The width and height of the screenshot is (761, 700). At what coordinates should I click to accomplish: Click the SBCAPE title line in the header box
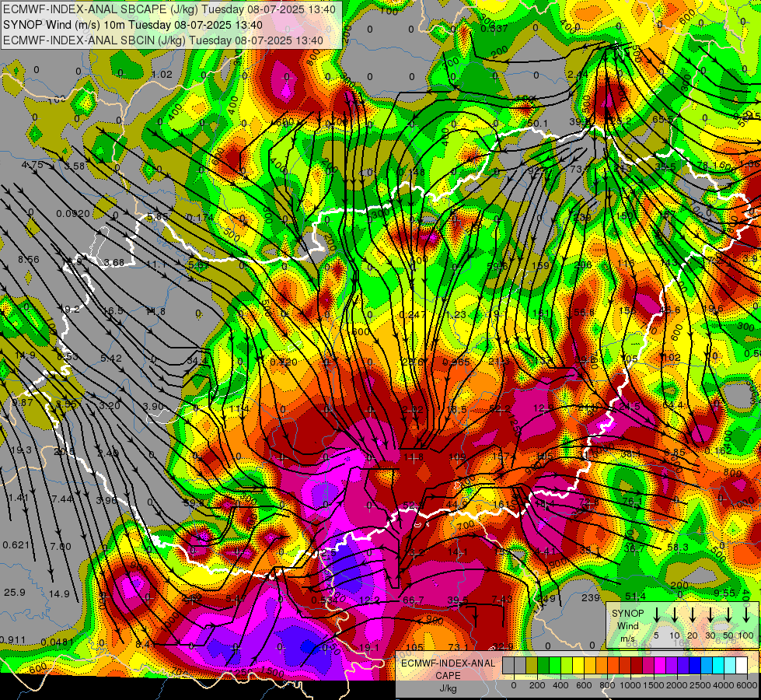[169, 9]
